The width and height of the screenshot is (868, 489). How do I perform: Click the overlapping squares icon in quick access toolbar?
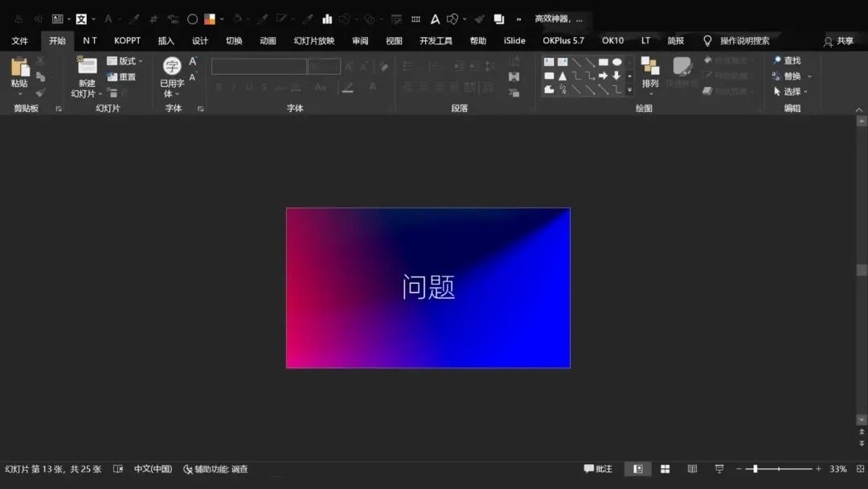(x=499, y=19)
